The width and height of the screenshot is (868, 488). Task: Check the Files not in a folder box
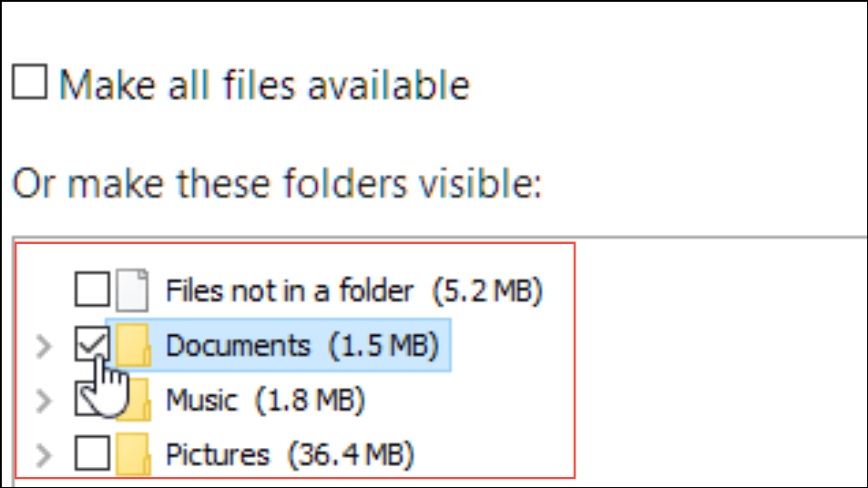tap(92, 290)
